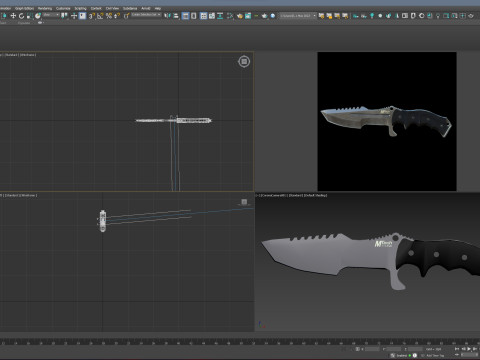Toggle the Layer Explorer icon
The height and width of the screenshot is (360, 480).
pos(193,16)
